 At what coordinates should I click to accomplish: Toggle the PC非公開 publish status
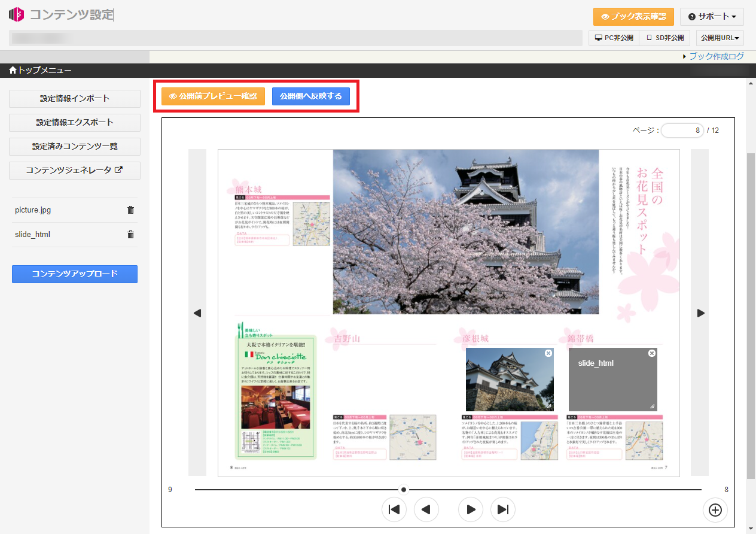pyautogui.click(x=614, y=38)
